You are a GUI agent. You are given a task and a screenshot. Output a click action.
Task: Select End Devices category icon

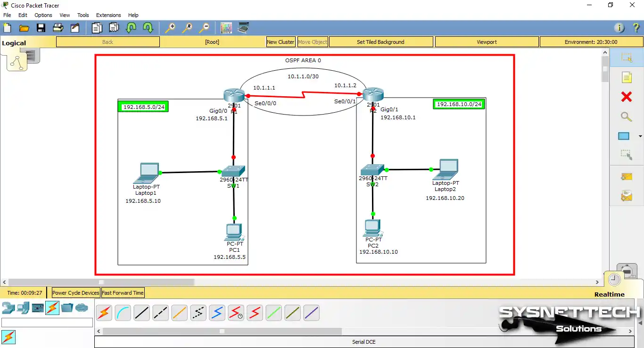[x=23, y=308]
